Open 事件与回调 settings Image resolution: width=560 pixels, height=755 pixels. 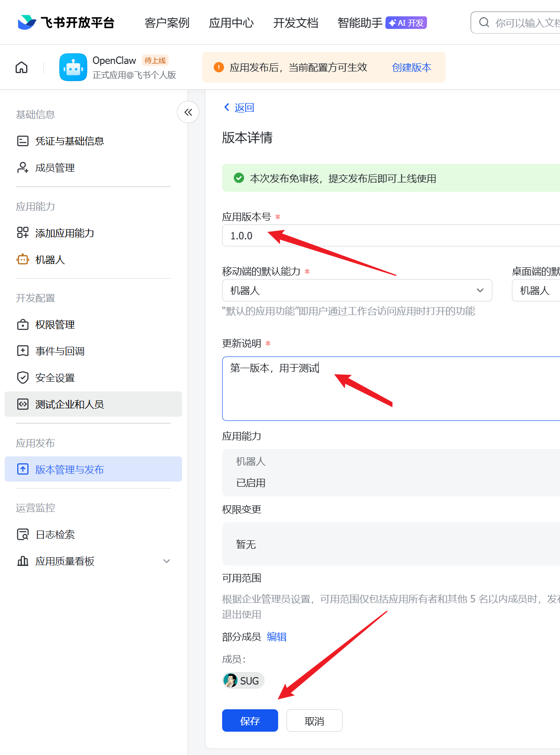[60, 351]
